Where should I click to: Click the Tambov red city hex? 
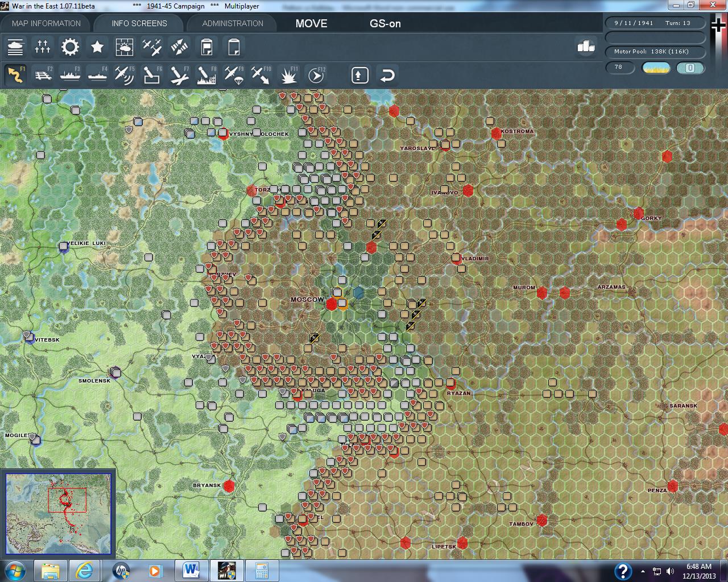542,520
